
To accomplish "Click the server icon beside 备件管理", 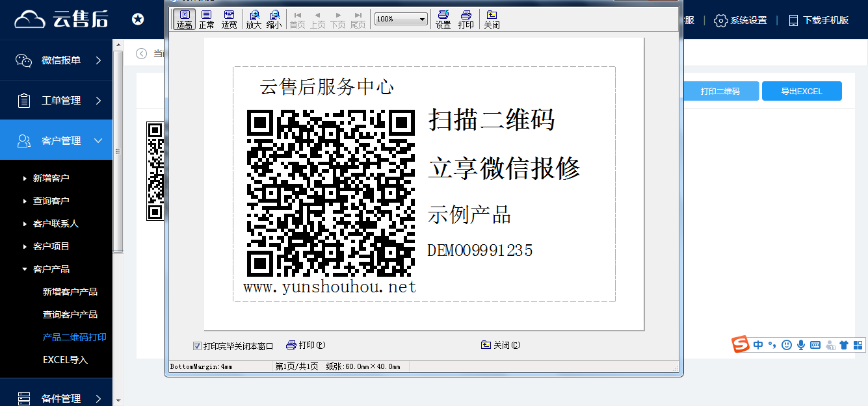I will pyautogui.click(x=24, y=398).
